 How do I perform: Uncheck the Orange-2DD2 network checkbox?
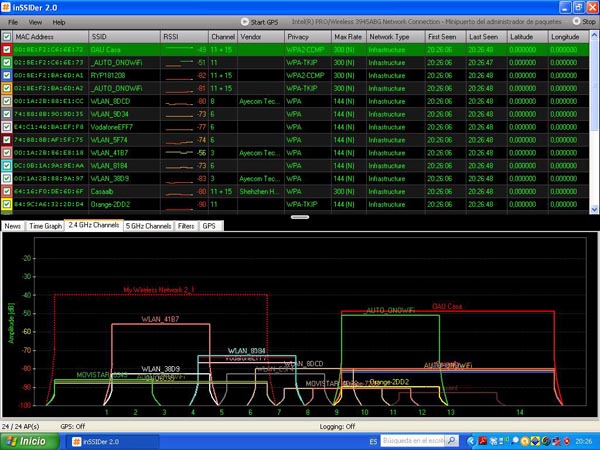click(7, 204)
